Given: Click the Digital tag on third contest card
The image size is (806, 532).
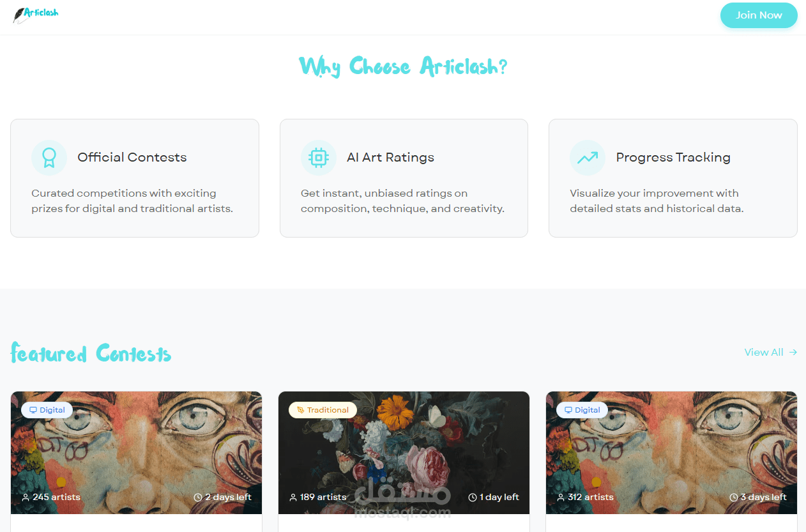Looking at the screenshot, I should tap(582, 410).
